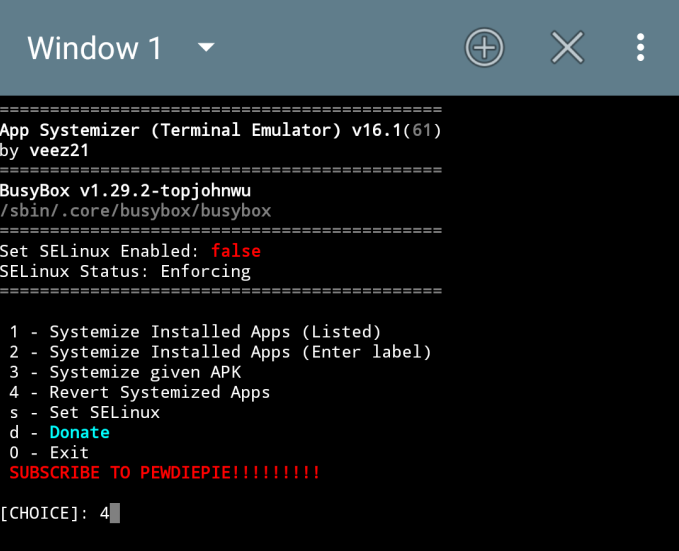This screenshot has width=679, height=551.
Task: Open a new terminal window with plus icon
Action: click(484, 47)
